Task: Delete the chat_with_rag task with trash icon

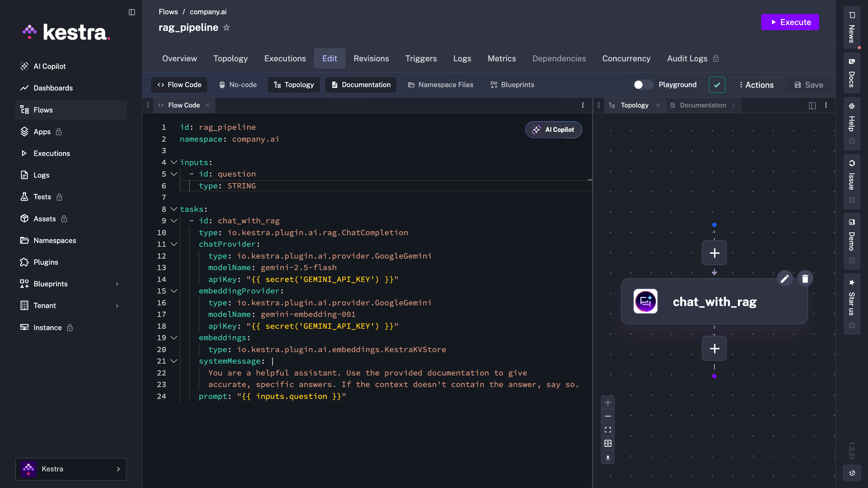Action: tap(805, 279)
